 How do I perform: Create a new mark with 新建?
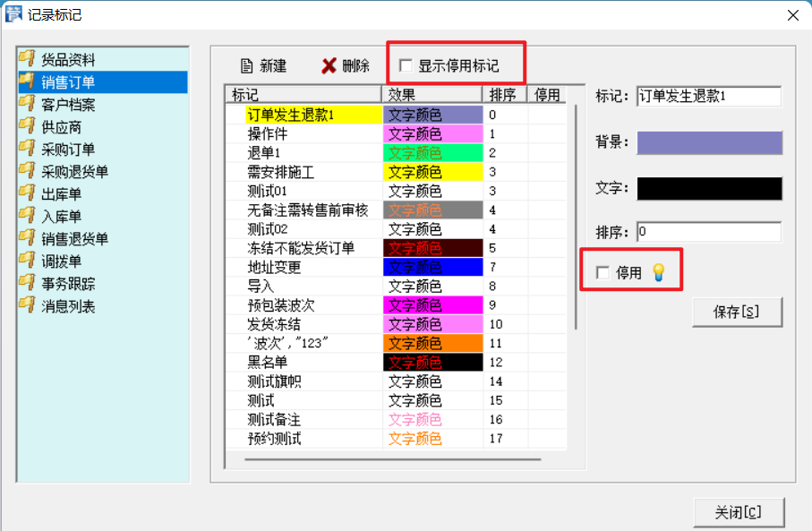pos(263,65)
